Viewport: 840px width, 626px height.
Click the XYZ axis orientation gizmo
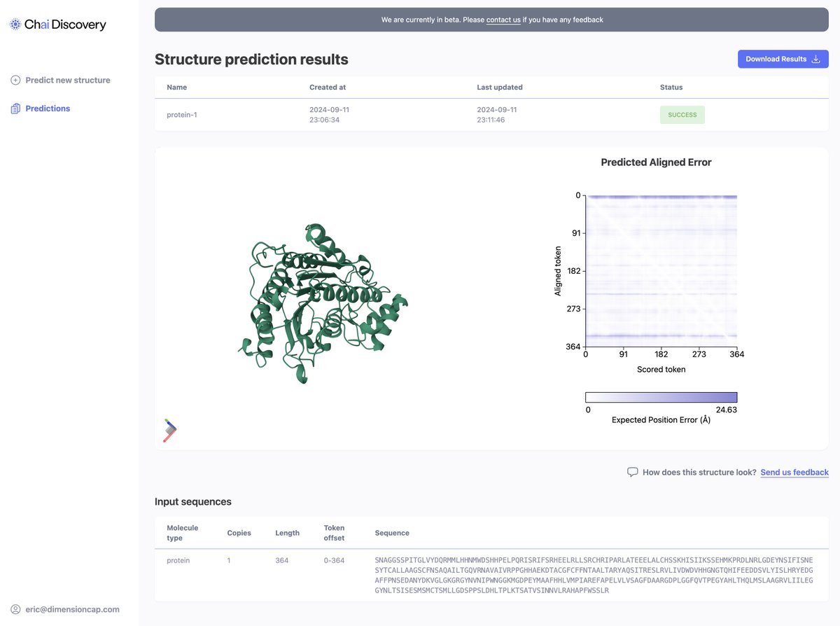[169, 430]
